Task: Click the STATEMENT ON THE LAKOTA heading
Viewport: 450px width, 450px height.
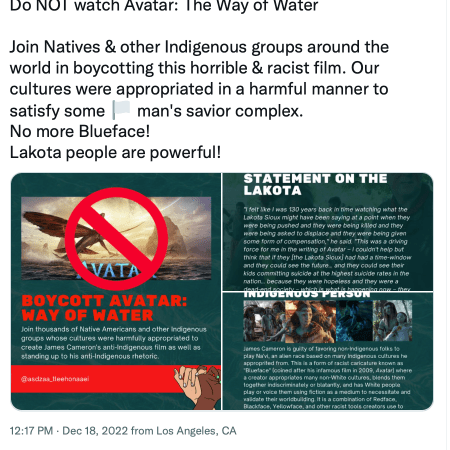Action: [315, 184]
